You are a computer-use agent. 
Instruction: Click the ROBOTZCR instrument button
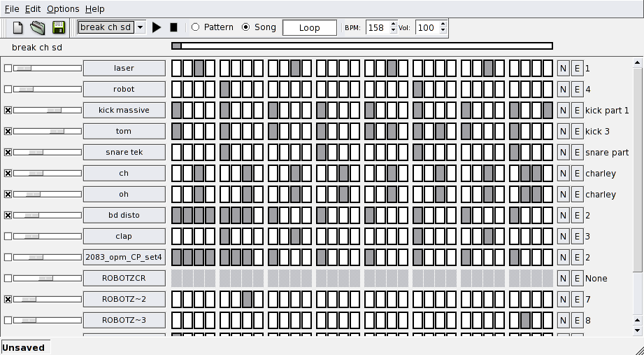coord(124,278)
